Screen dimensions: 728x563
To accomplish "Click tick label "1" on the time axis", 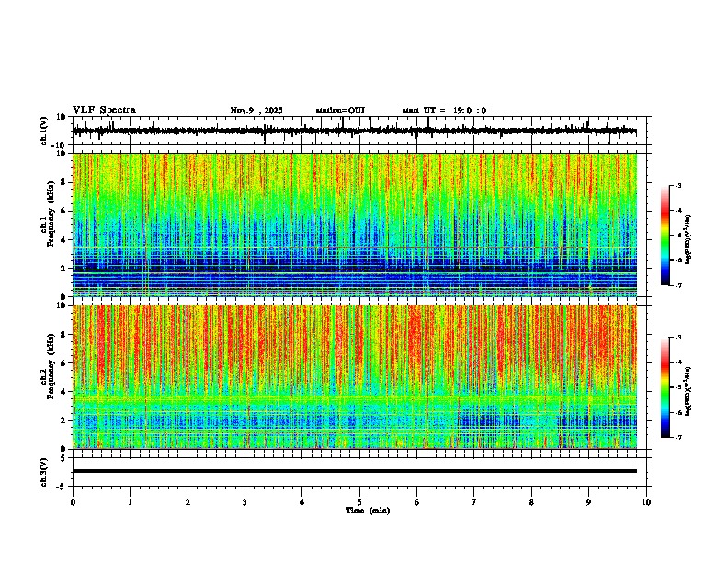I will [x=130, y=502].
